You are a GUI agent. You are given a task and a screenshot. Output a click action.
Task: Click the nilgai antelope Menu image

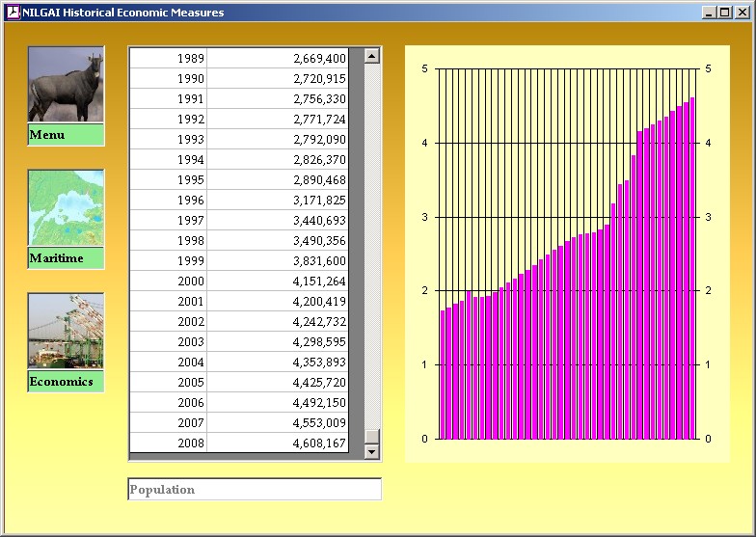[x=66, y=85]
